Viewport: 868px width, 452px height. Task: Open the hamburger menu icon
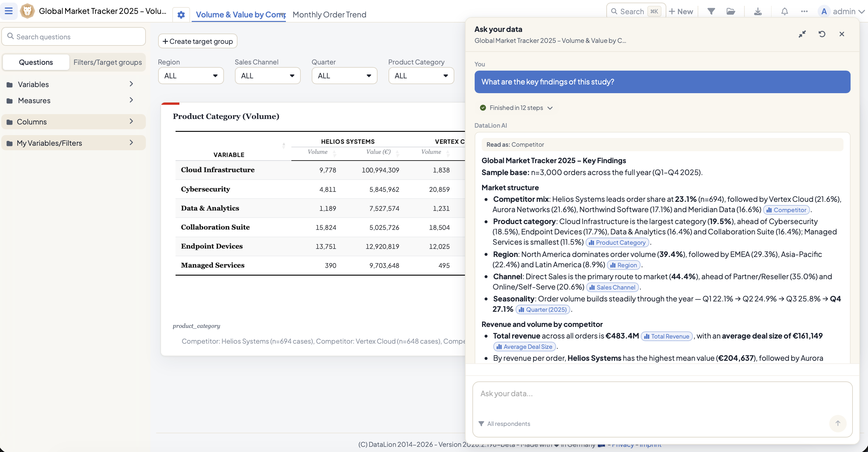(9, 11)
